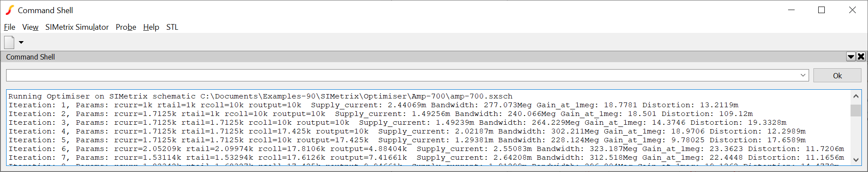The height and width of the screenshot is (172, 868).
Task: Maximize the Command Shell window
Action: (x=821, y=10)
